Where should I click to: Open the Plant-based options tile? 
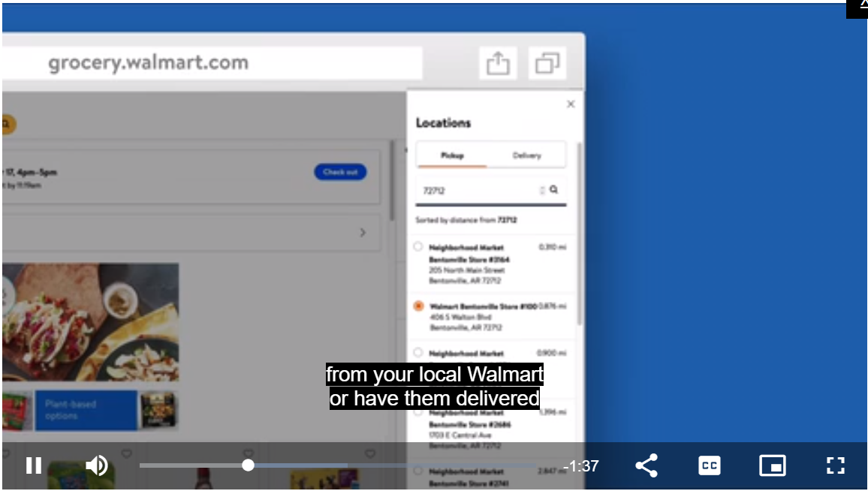86,410
